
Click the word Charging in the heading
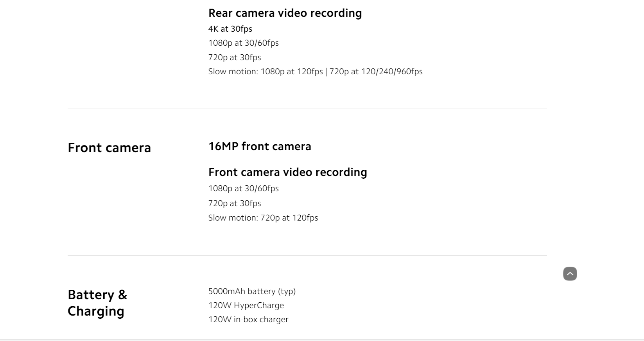pyautogui.click(x=96, y=311)
